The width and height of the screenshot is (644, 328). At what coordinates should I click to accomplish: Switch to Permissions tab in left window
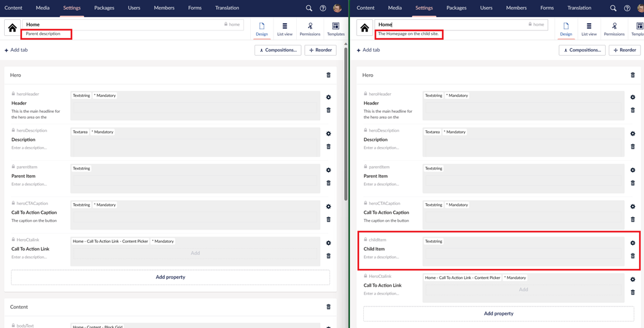(310, 29)
